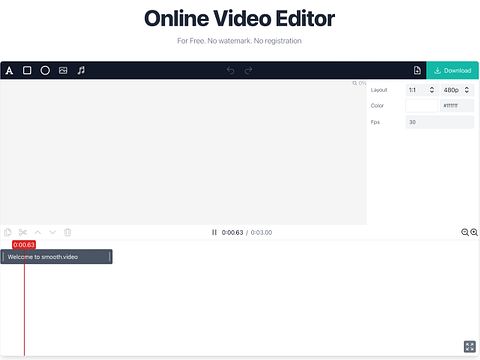Split clip with scissors icon

[23, 232]
